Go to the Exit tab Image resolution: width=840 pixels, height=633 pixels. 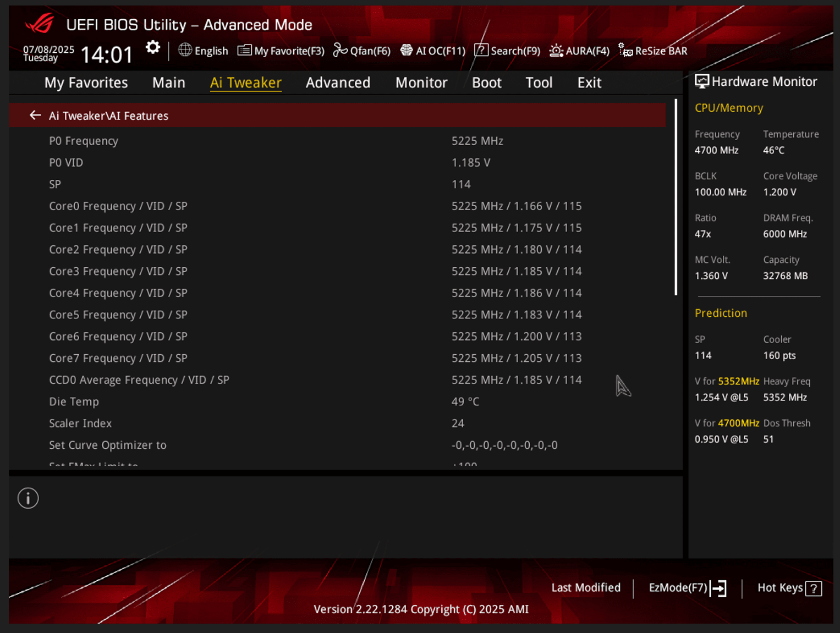(x=589, y=82)
